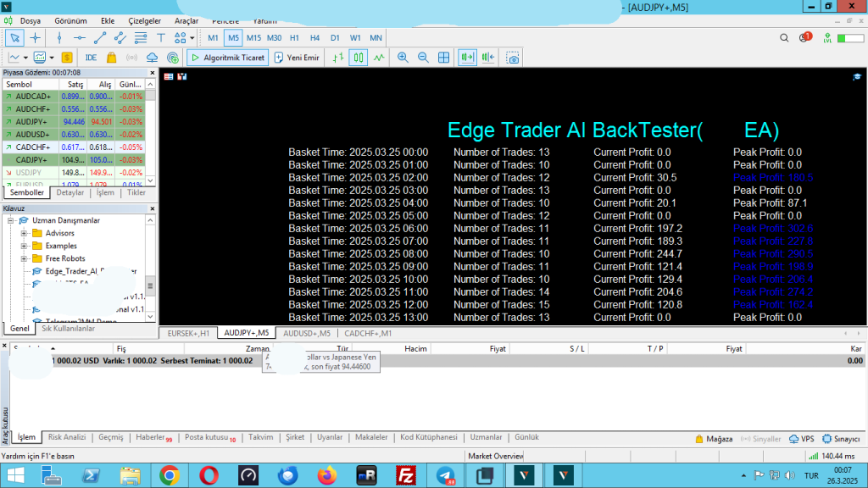
Task: Open the Haberler toolbox tab
Action: (x=153, y=437)
